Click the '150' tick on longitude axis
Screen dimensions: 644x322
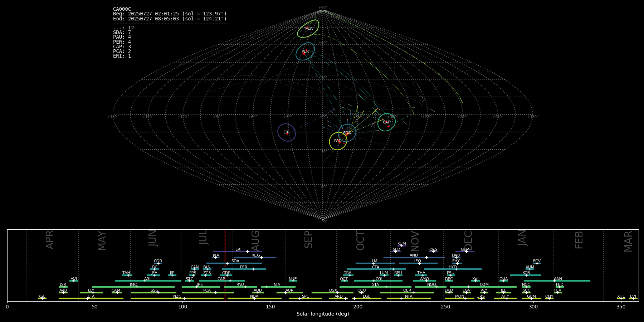click(270, 307)
